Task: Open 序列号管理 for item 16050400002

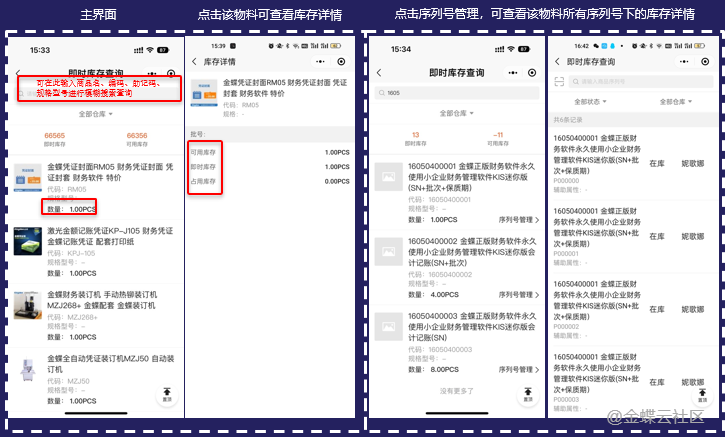Action: coord(519,295)
